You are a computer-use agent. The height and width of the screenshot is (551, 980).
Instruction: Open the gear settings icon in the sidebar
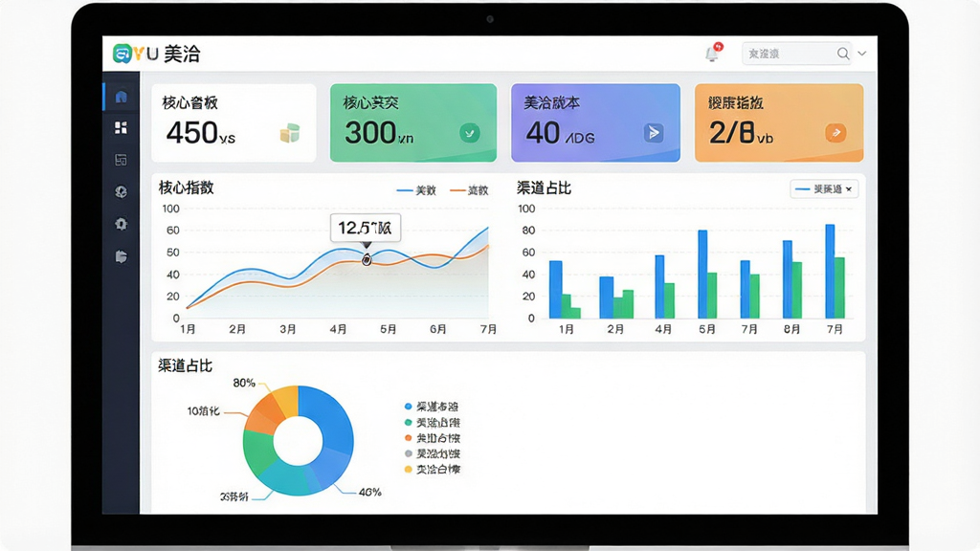click(122, 224)
